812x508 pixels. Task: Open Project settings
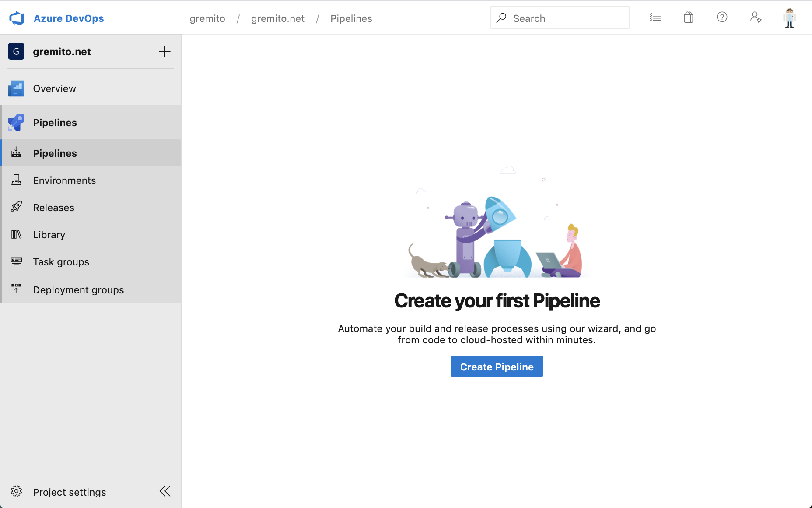point(69,492)
